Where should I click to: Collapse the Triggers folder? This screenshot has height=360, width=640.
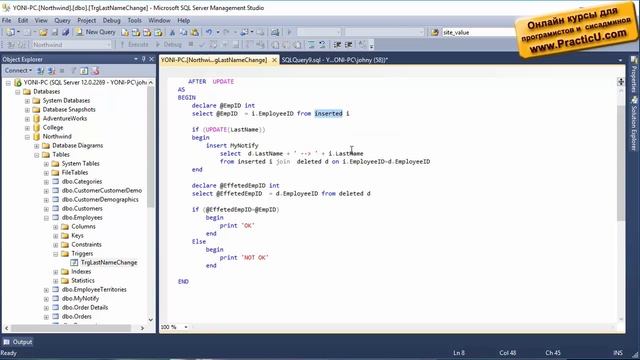tap(56, 254)
